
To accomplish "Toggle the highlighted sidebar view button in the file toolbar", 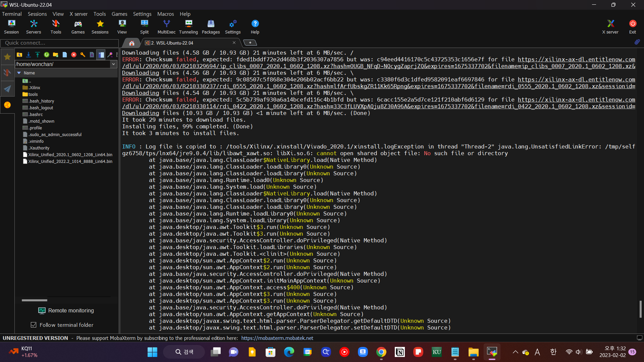I will [101, 55].
